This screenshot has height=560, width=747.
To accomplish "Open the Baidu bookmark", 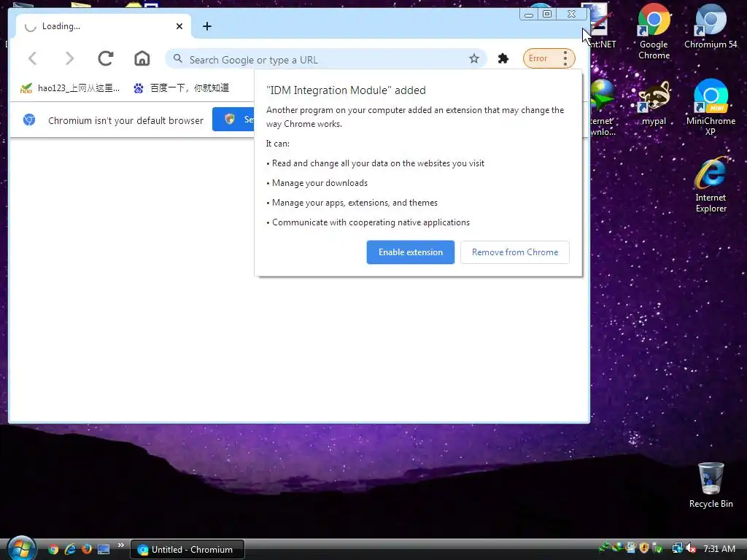I will [x=182, y=88].
